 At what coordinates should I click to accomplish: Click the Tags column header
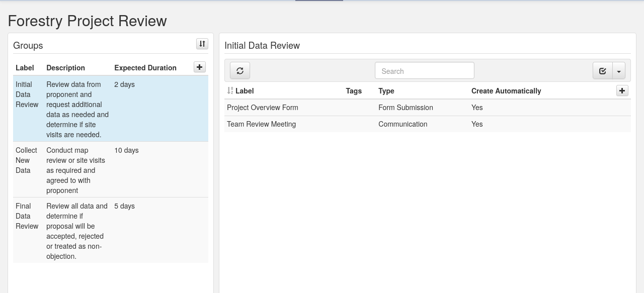pyautogui.click(x=354, y=91)
